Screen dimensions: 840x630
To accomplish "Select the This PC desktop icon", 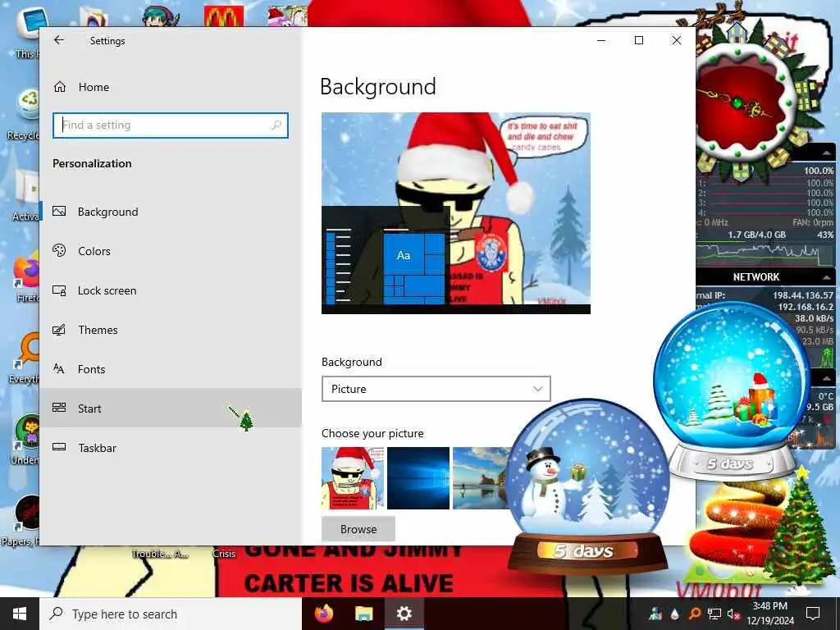I will click(27, 32).
